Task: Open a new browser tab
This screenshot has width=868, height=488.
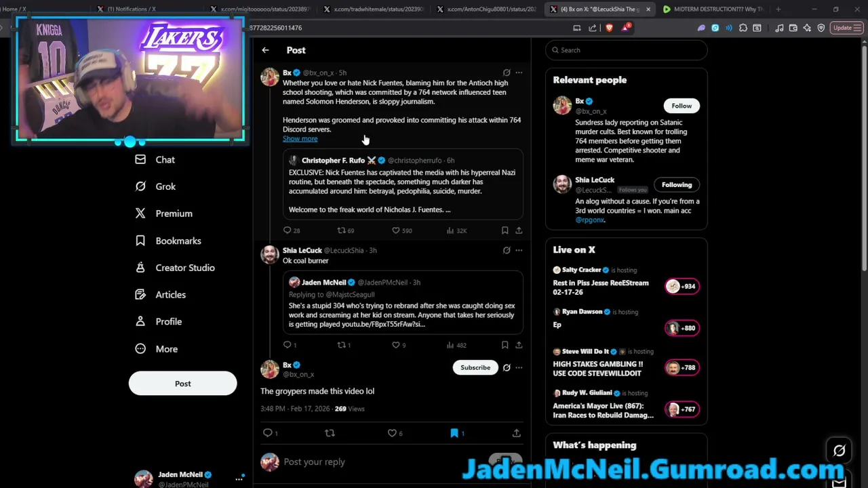Action: pyautogui.click(x=778, y=9)
